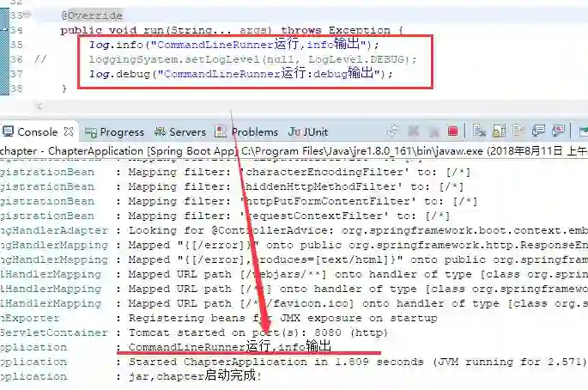Screen dimensions: 588x390
Task: Toggle Show Console When Standard Out Changes
Action: click(538, 131)
